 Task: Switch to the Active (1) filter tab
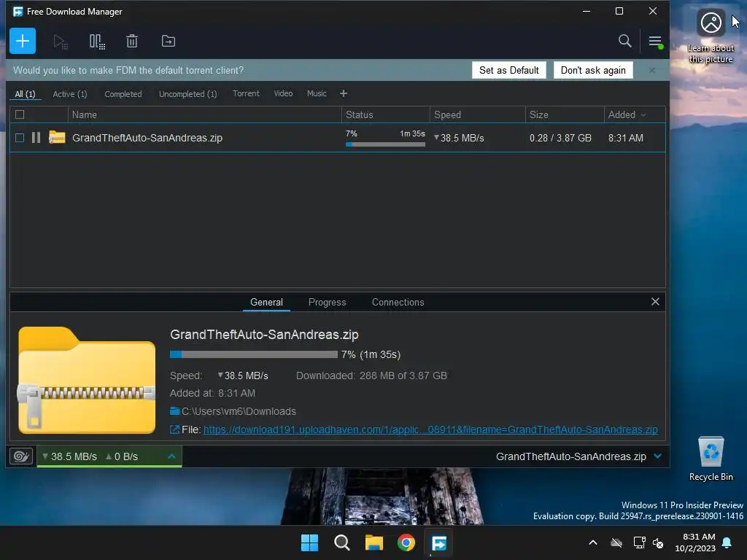[70, 94]
